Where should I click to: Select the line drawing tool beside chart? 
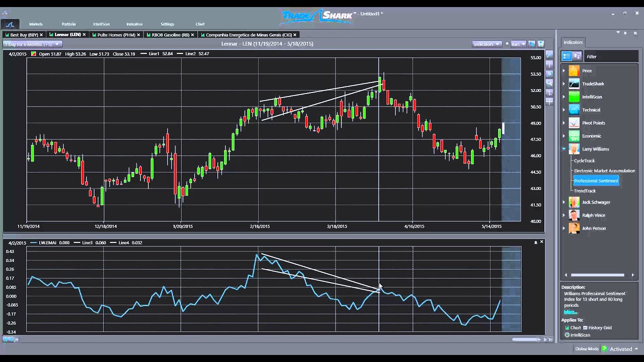tap(549, 54)
